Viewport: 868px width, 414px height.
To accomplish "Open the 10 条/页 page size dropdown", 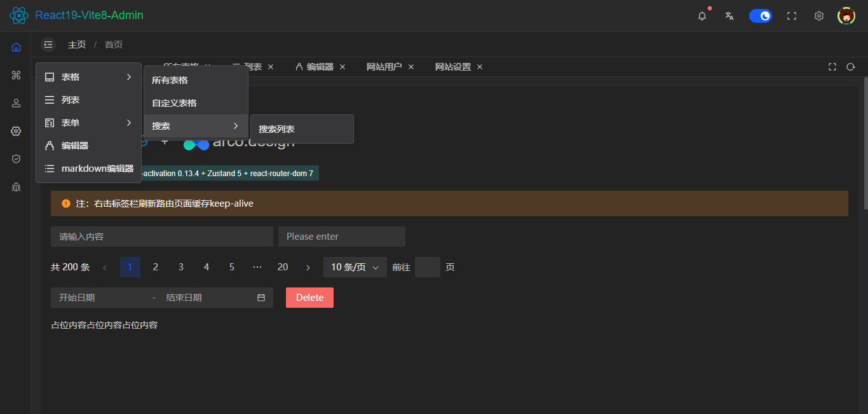I will pyautogui.click(x=355, y=267).
